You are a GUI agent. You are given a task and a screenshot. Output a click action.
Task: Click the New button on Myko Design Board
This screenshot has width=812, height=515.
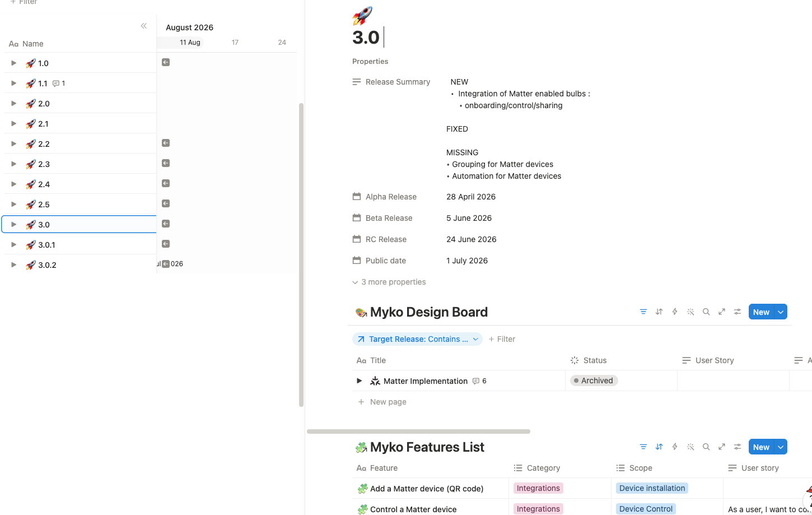click(761, 312)
